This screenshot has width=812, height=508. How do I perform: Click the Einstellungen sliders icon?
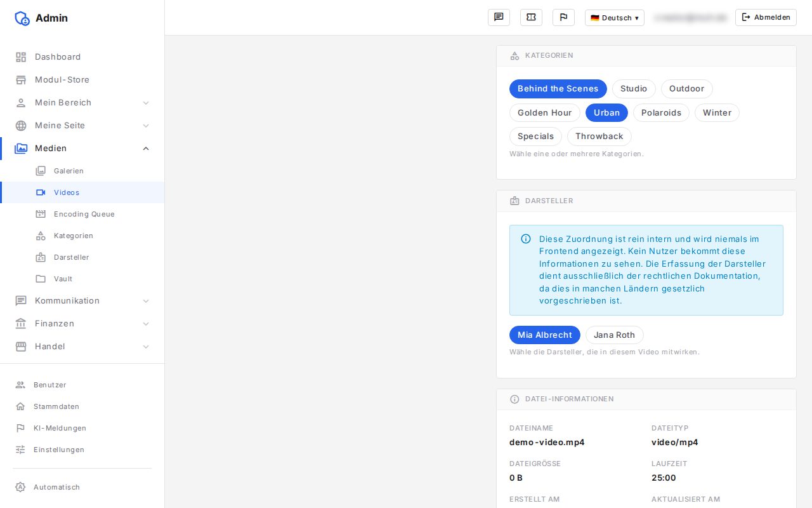tap(20, 450)
